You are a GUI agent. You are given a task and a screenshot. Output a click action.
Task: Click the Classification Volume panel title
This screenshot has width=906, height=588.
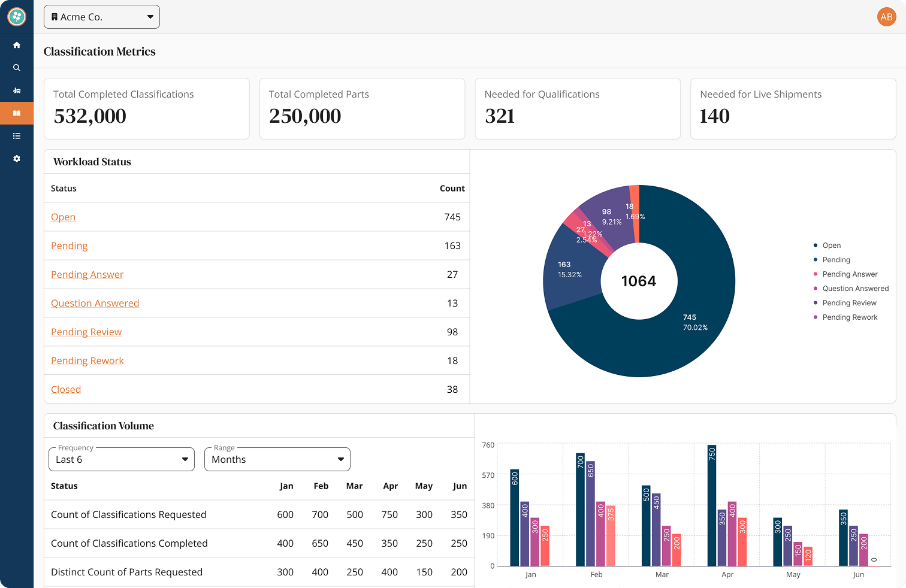click(104, 426)
